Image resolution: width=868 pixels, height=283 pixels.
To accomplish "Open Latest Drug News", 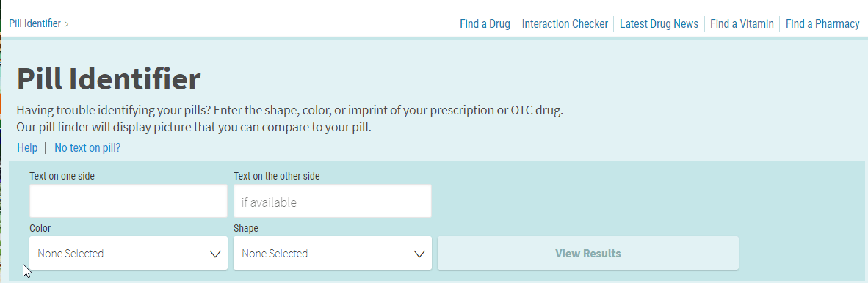I will [x=659, y=23].
